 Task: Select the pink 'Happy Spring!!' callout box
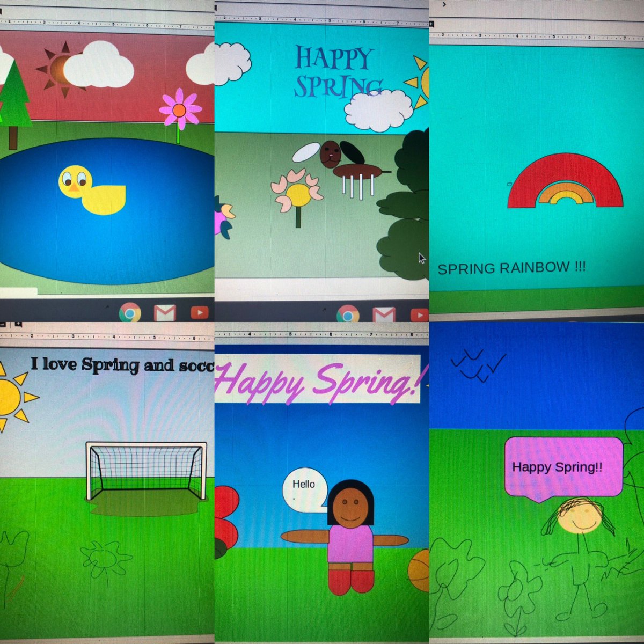[x=563, y=470]
